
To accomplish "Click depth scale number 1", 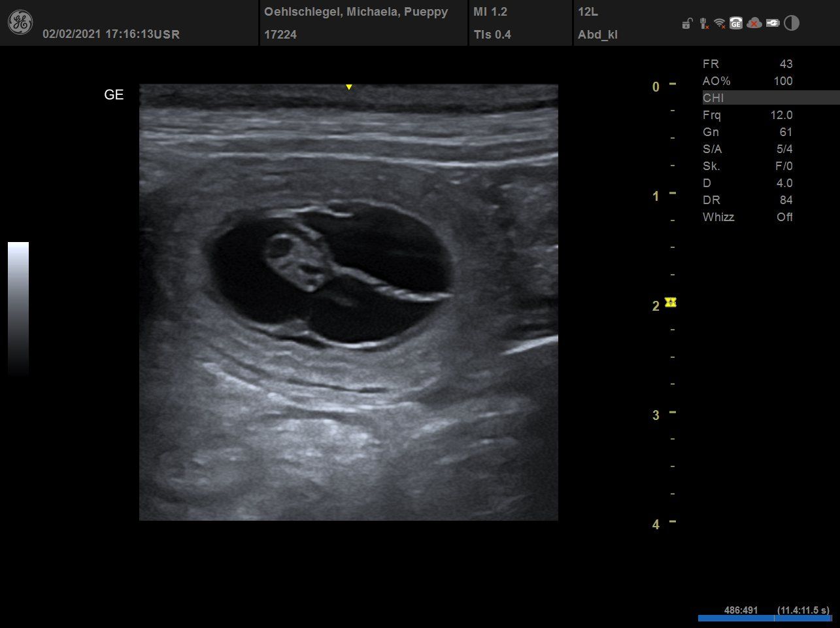I will click(x=656, y=196).
